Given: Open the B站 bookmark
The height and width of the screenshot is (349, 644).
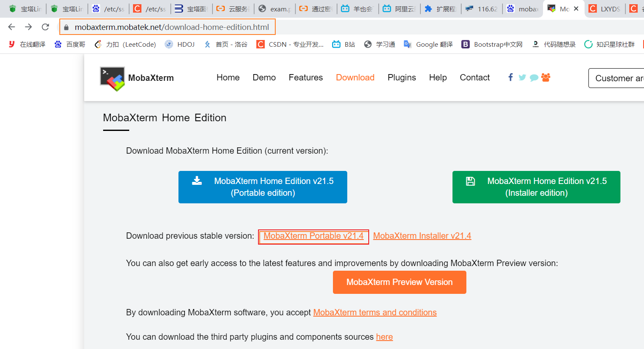Looking at the screenshot, I should pyautogui.click(x=344, y=44).
